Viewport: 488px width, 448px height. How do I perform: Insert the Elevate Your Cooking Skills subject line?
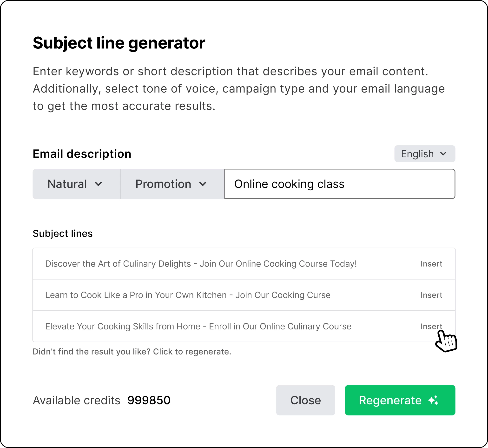431,326
